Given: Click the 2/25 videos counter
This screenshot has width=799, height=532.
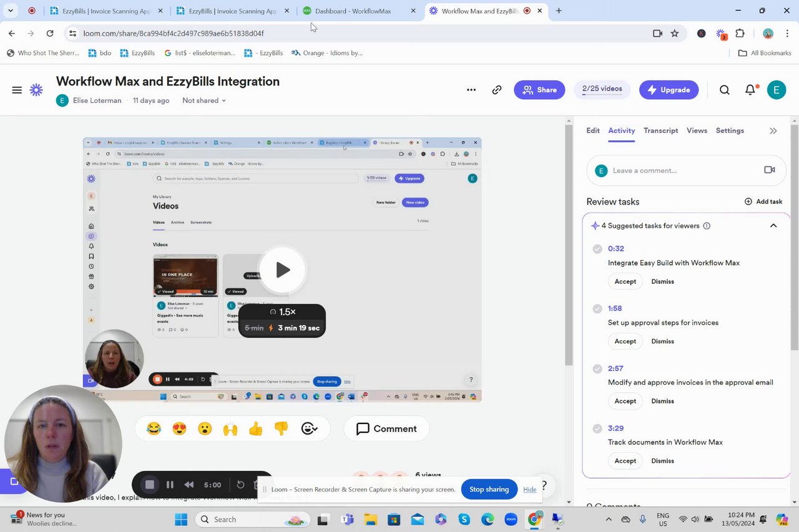Looking at the screenshot, I should [602, 89].
